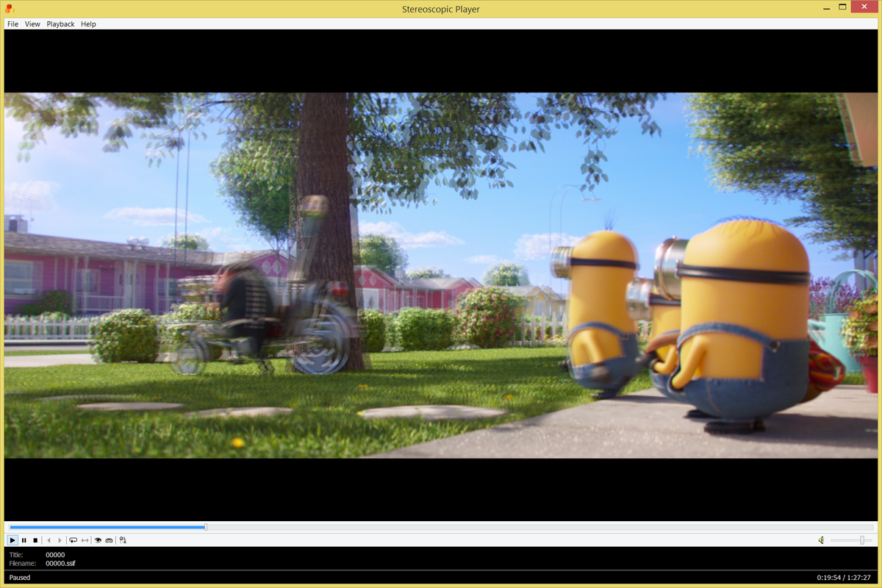Click the Paused status text
Image resolution: width=882 pixels, height=588 pixels.
[x=20, y=578]
